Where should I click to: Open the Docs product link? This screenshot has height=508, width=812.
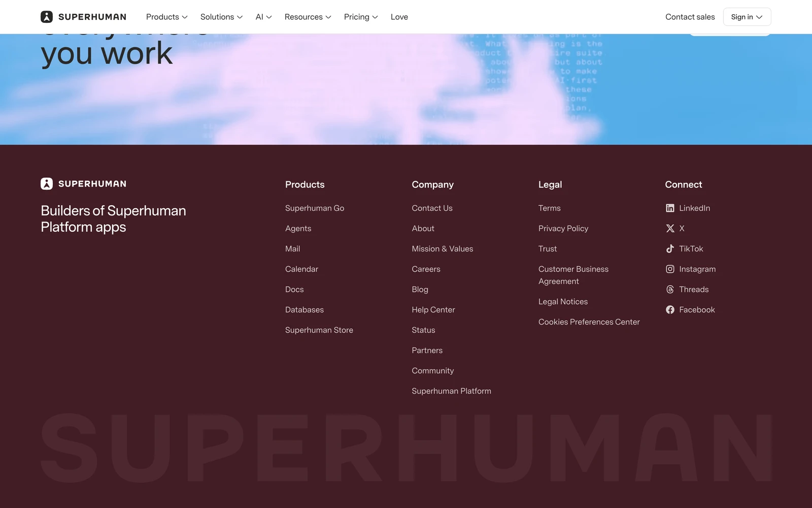294,290
